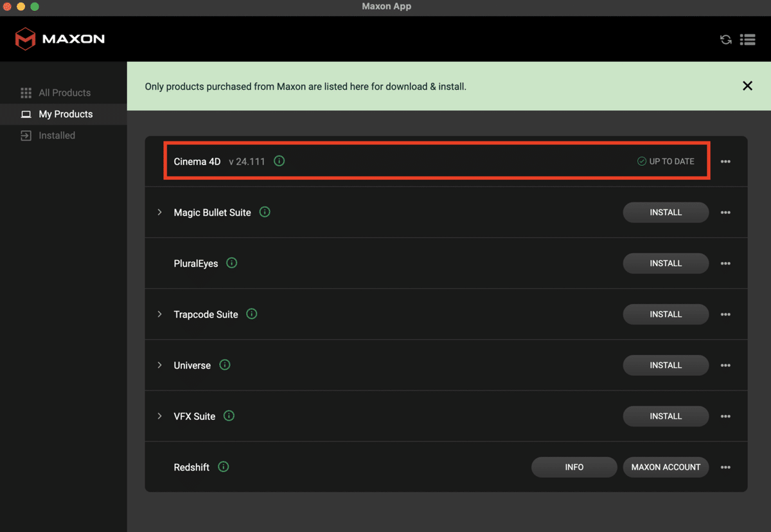Click the Cinema 4D product name
The image size is (771, 532).
197,161
